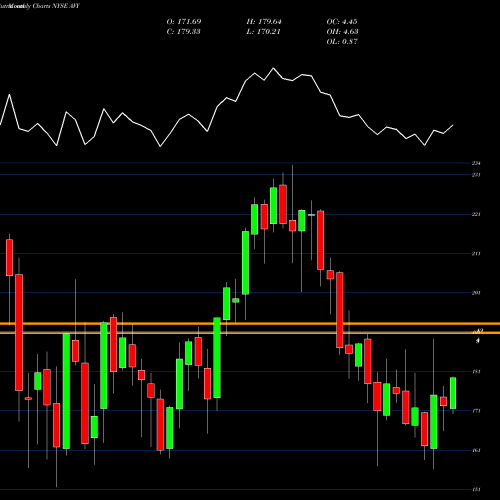Click the last green candle at far right
The image size is (500, 500).
[453, 393]
